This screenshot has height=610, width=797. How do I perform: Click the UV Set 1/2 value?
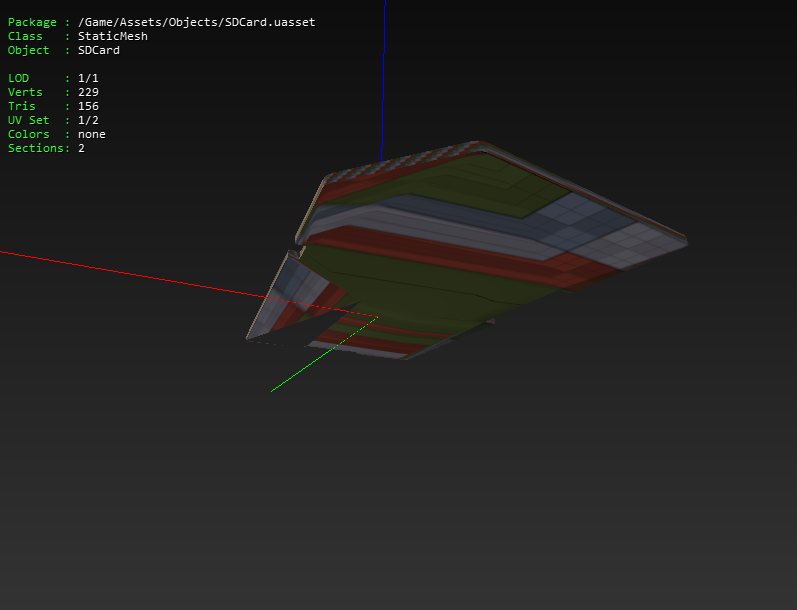coord(88,120)
